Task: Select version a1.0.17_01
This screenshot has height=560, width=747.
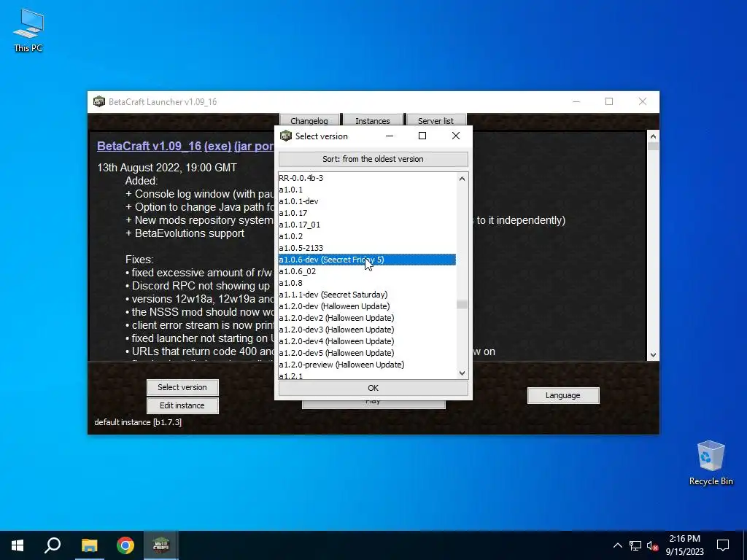Action: (367, 225)
